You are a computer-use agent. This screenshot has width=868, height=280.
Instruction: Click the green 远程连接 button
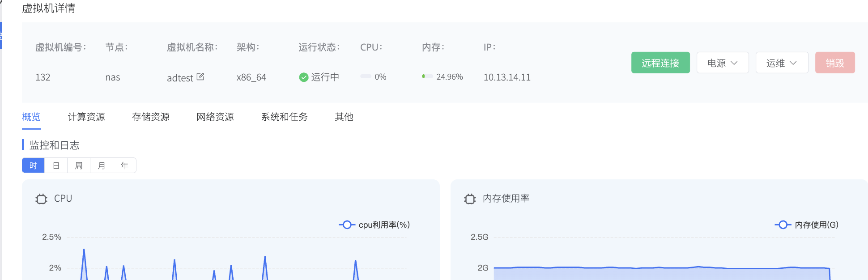point(660,63)
